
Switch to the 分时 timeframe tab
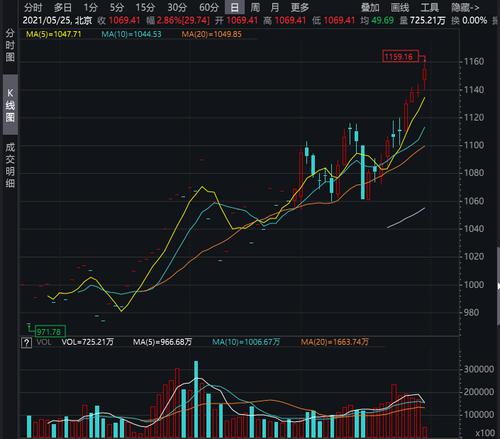33,7
